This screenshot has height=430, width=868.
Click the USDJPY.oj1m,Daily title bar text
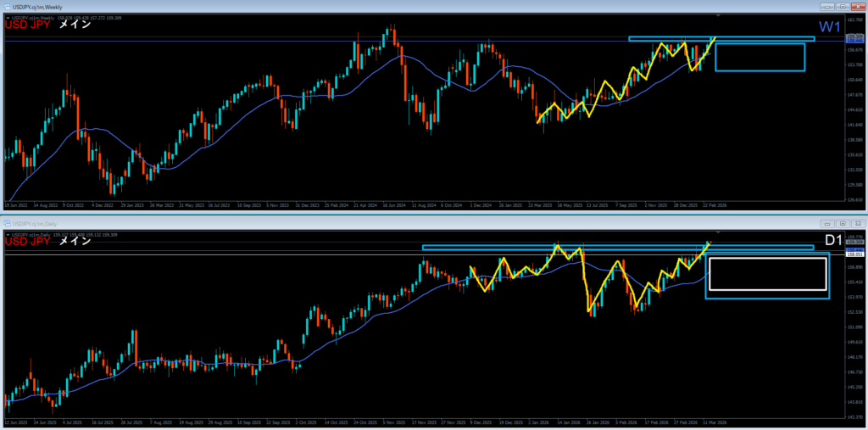click(34, 223)
